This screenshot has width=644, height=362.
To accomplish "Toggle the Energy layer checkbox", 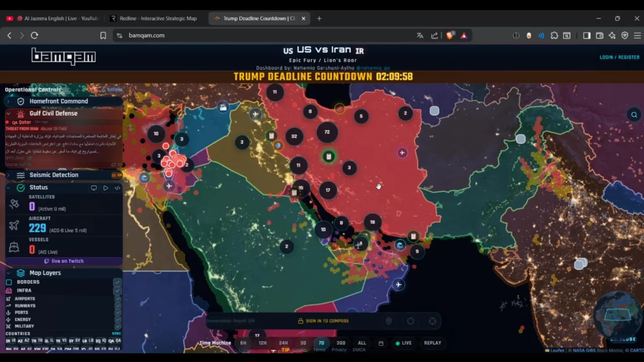I will [x=118, y=320].
